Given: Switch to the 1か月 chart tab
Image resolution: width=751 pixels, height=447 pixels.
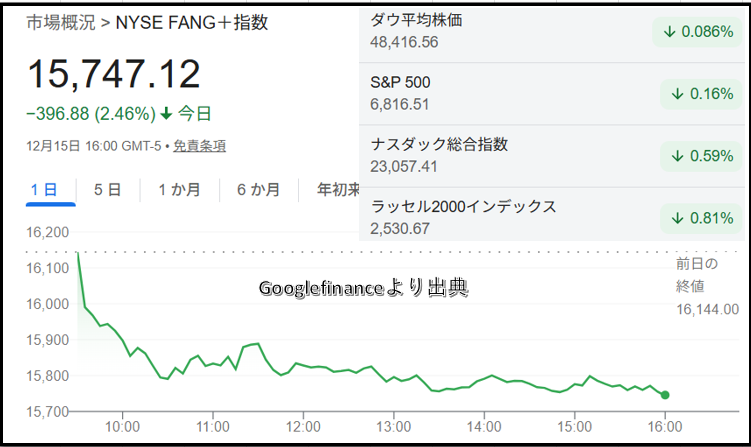Looking at the screenshot, I should click(x=178, y=189).
